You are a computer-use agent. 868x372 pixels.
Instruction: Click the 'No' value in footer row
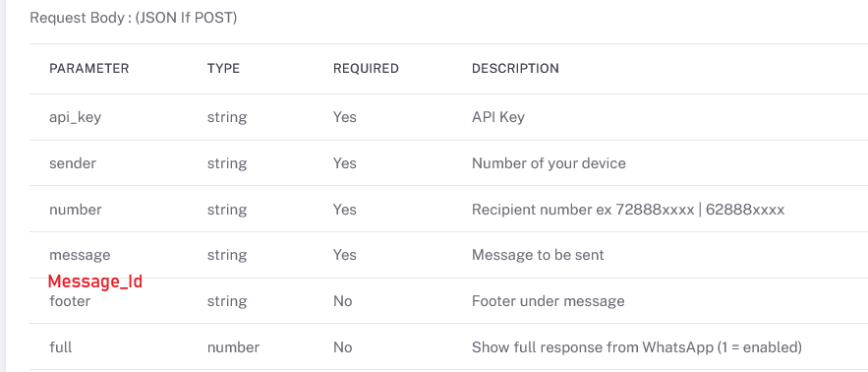click(x=343, y=301)
